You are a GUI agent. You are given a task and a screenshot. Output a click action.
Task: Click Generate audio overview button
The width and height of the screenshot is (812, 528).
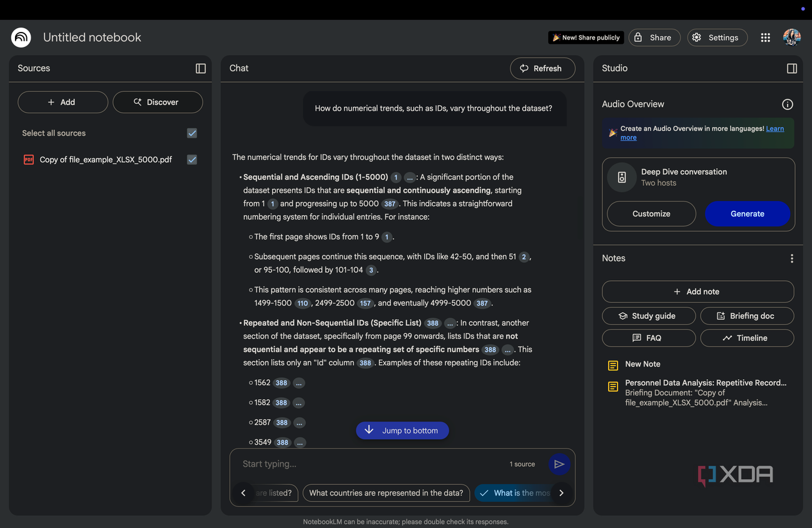point(748,214)
